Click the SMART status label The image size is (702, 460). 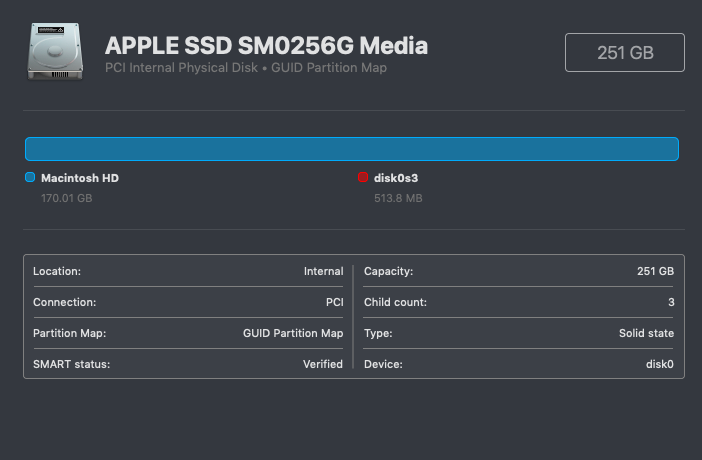tap(72, 364)
